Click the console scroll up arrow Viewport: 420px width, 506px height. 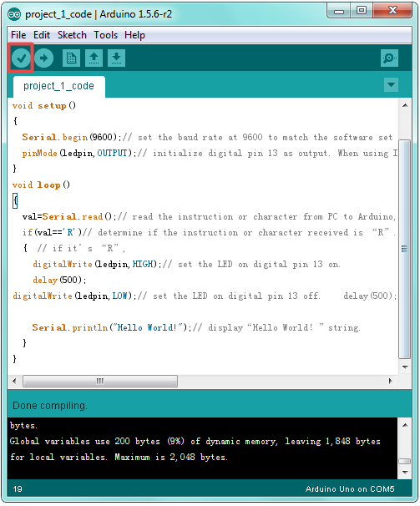pyautogui.click(x=405, y=425)
